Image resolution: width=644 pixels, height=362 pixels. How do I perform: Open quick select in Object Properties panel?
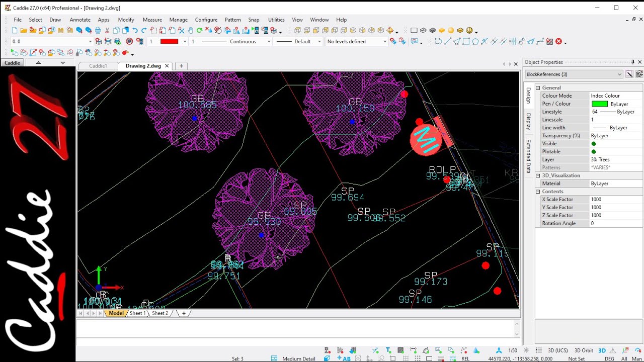pos(629,74)
